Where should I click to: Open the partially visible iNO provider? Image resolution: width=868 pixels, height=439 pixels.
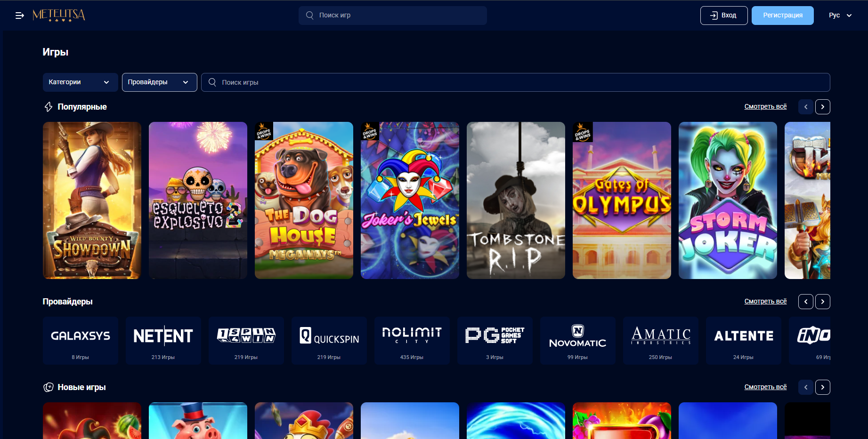[x=810, y=341]
